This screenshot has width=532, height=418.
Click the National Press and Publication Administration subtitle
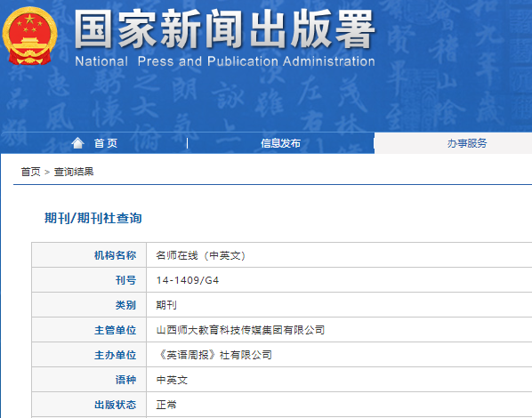click(225, 61)
